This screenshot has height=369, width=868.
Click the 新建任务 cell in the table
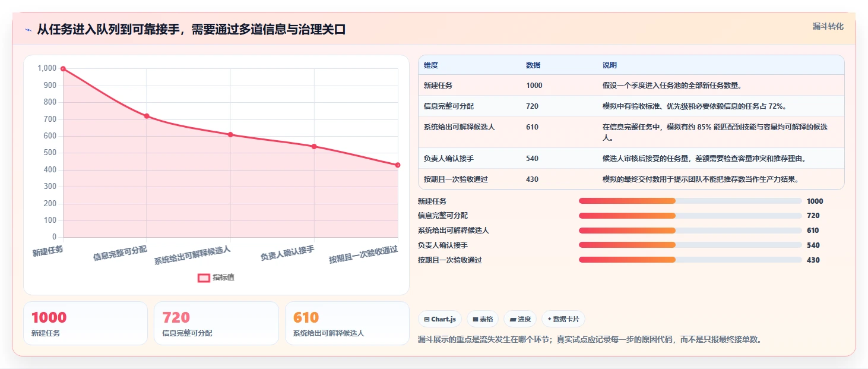point(438,85)
